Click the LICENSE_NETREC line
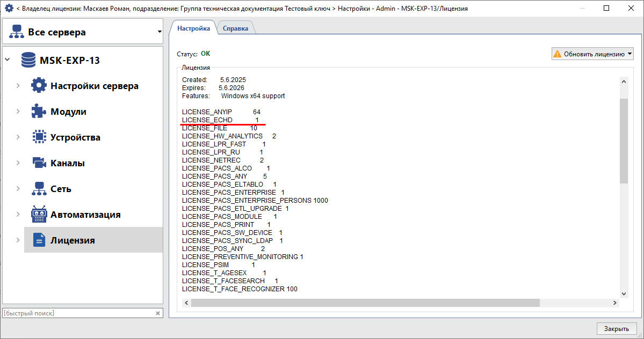 coord(223,160)
